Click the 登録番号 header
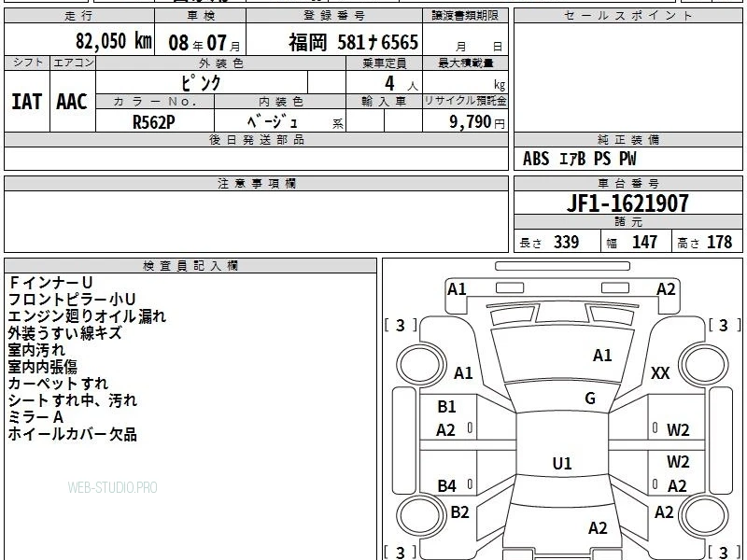This screenshot has height=560, width=747. point(334,16)
